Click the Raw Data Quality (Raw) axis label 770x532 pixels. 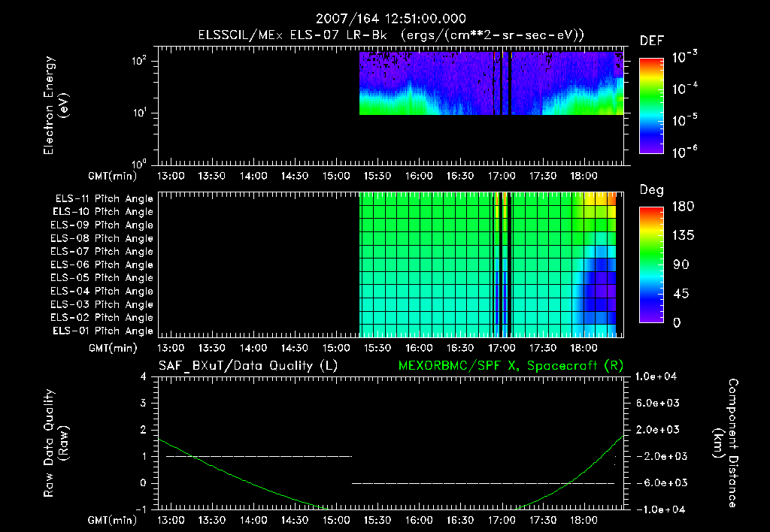pyautogui.click(x=56, y=443)
